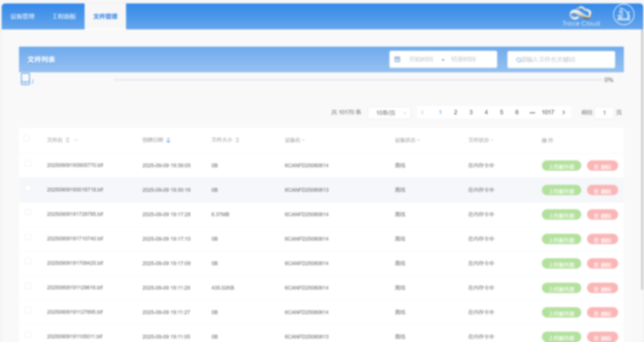This screenshot has height=342, width=644.
Task: Click green upload button for 19:17:10 row
Action: click(x=561, y=239)
